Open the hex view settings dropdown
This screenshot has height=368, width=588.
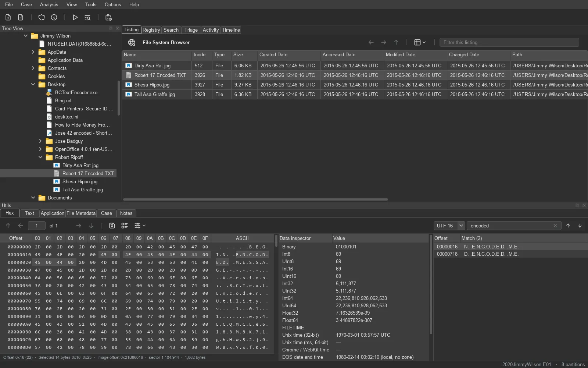(x=140, y=226)
